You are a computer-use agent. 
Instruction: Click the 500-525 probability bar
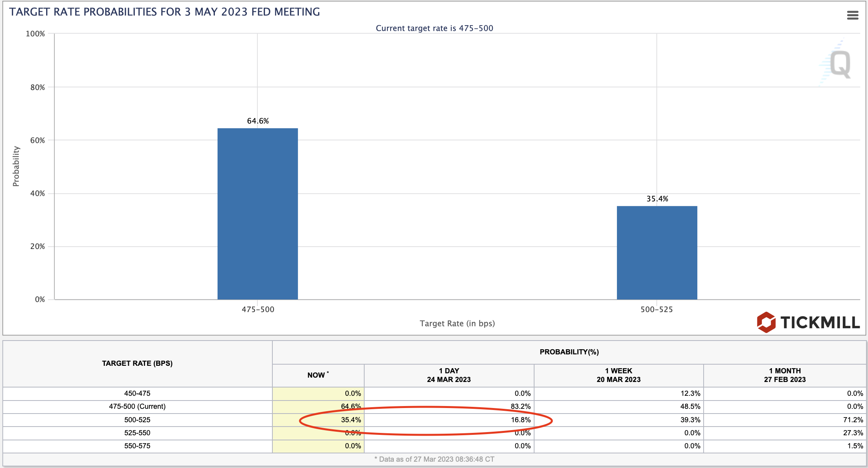[657, 253]
